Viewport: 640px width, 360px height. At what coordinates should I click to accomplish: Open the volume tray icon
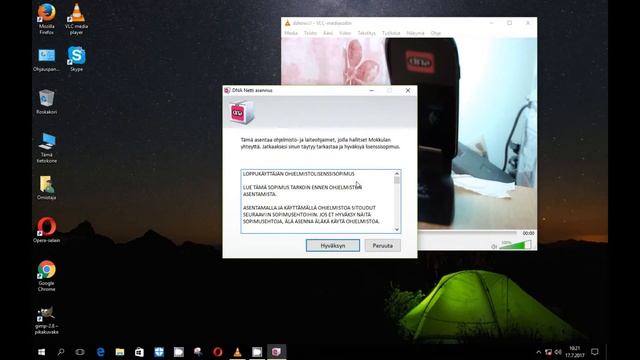point(558,352)
